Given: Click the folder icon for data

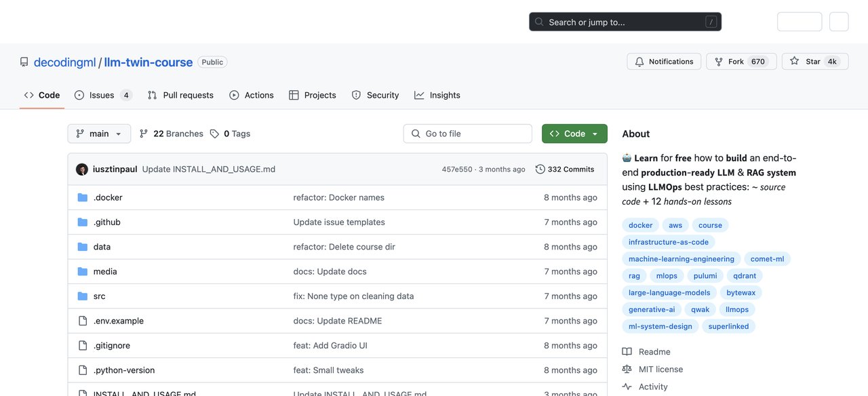Looking at the screenshot, I should (83, 247).
